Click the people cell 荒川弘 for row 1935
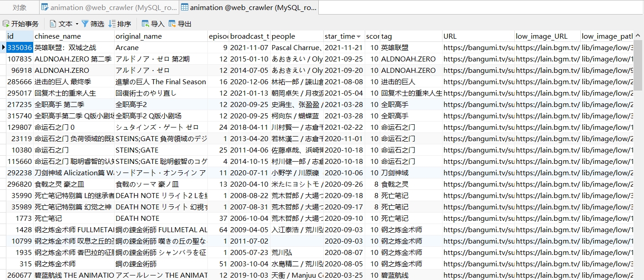644x280 pixels. pos(297,252)
